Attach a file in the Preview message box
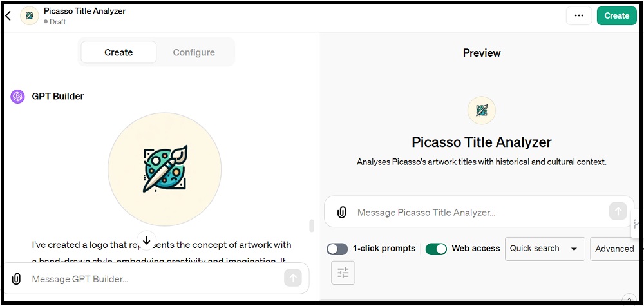Screen dimensions: 644x306 [x=341, y=213]
